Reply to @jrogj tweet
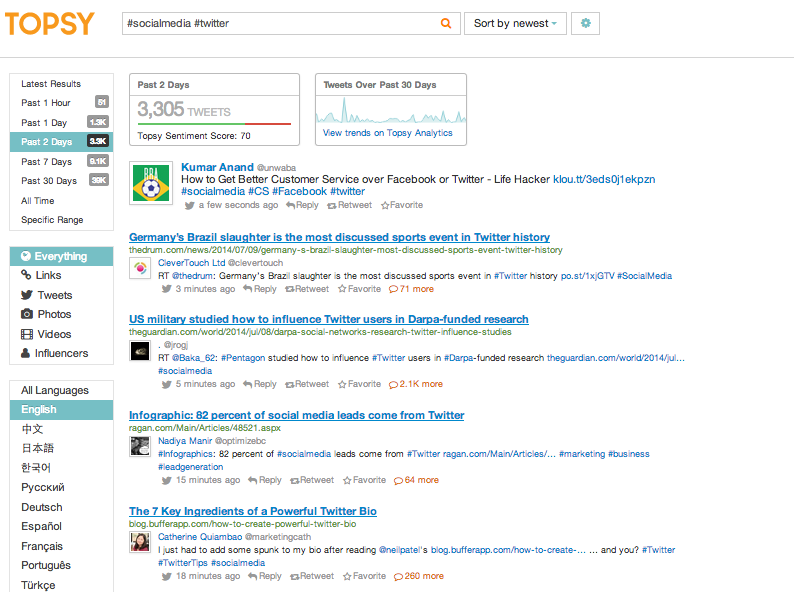 pyautogui.click(x=260, y=384)
